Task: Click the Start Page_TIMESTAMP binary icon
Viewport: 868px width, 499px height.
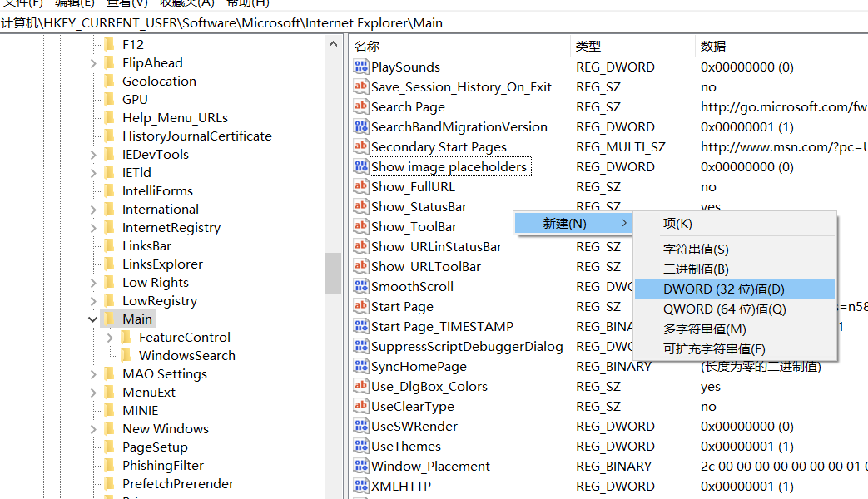Action: (361, 326)
